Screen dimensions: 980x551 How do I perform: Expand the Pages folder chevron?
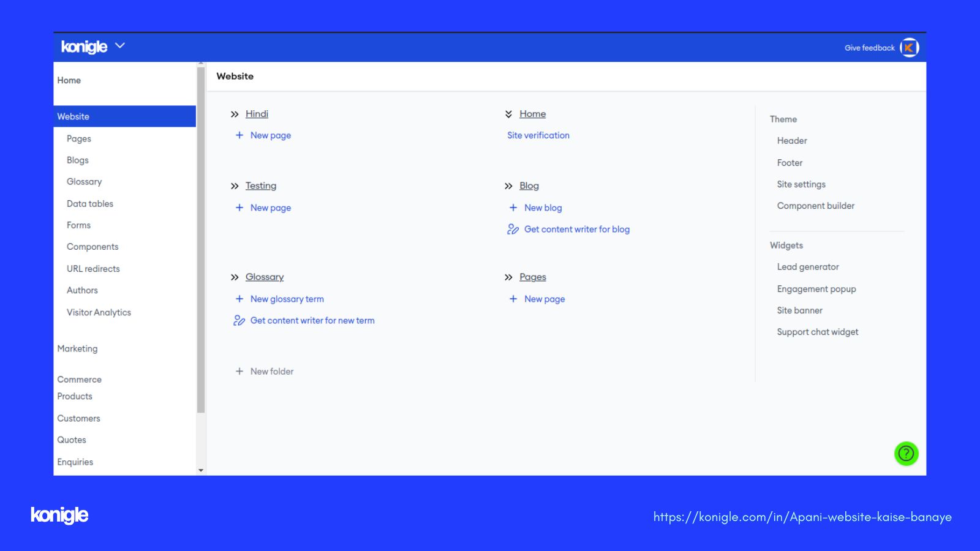point(508,277)
